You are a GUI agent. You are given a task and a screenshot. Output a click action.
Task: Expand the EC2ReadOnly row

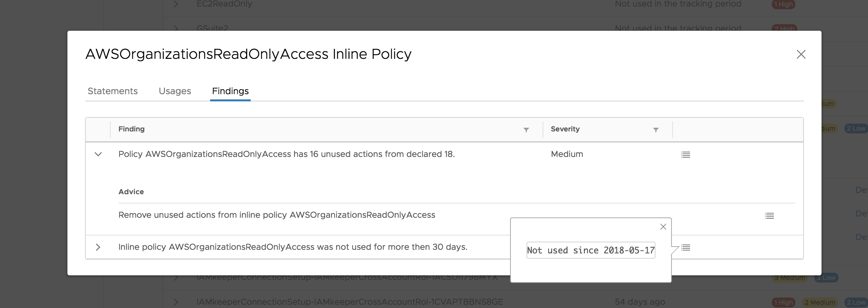(176, 4)
